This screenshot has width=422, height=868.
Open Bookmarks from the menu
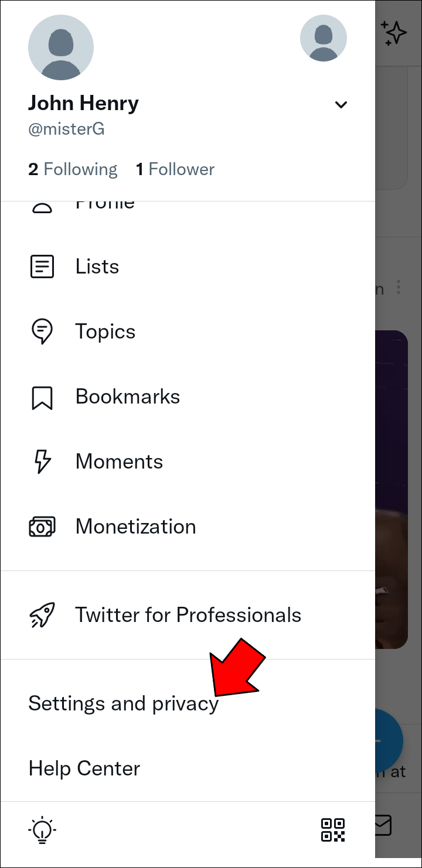click(x=127, y=396)
